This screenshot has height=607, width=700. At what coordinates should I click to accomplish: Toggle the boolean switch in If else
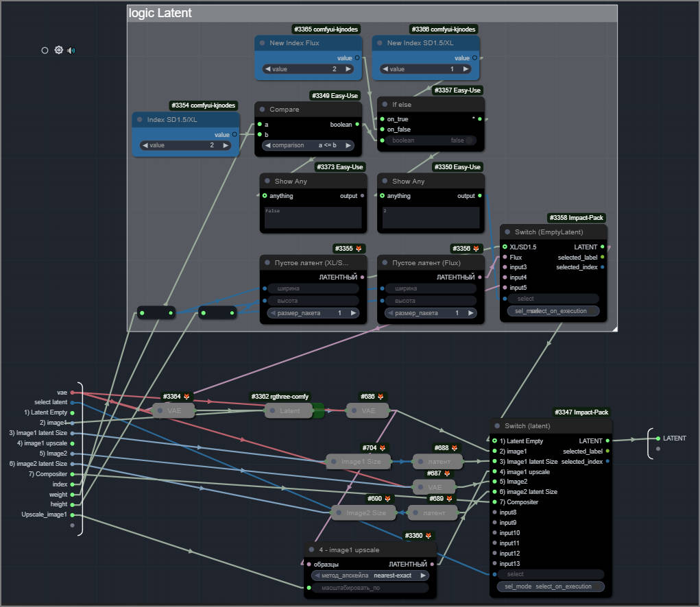(x=470, y=140)
